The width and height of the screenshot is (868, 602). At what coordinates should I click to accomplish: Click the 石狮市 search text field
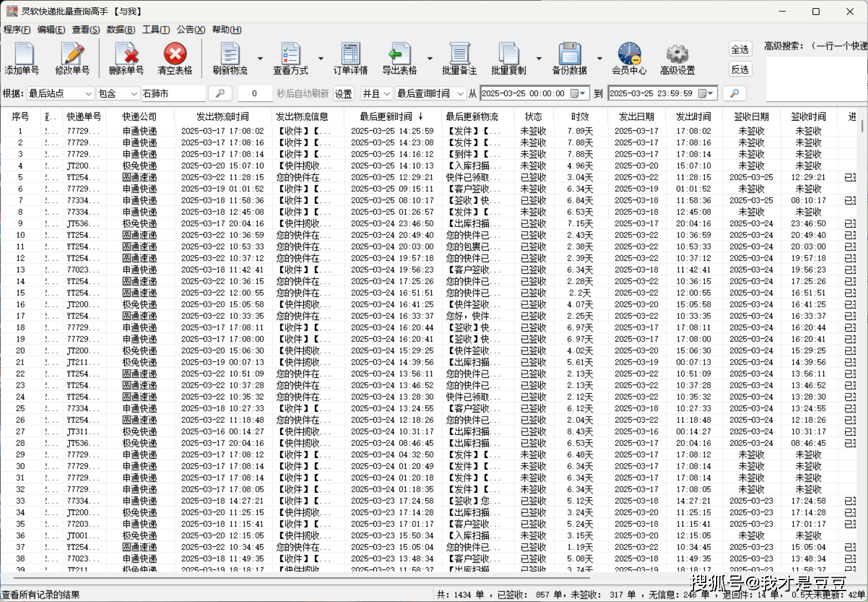pos(173,94)
